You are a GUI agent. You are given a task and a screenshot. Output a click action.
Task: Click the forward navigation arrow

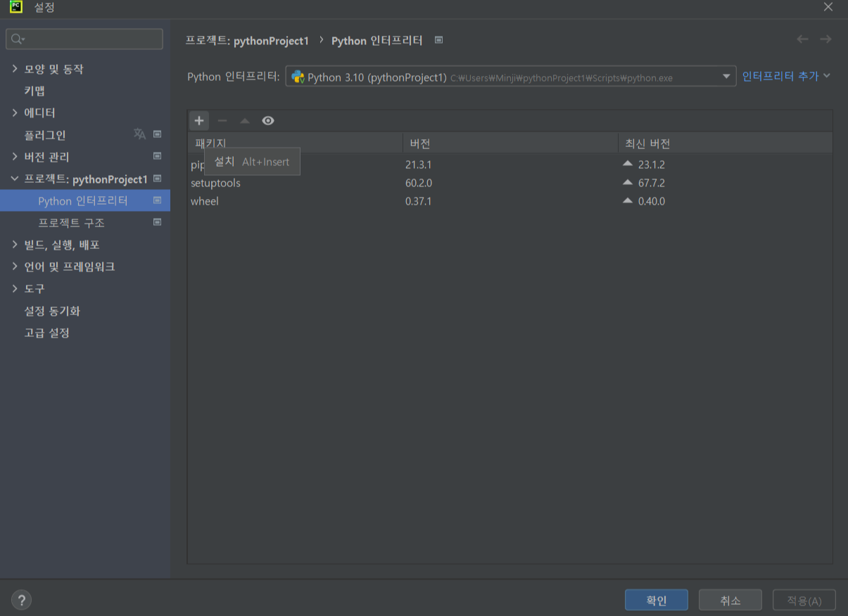[x=825, y=39]
